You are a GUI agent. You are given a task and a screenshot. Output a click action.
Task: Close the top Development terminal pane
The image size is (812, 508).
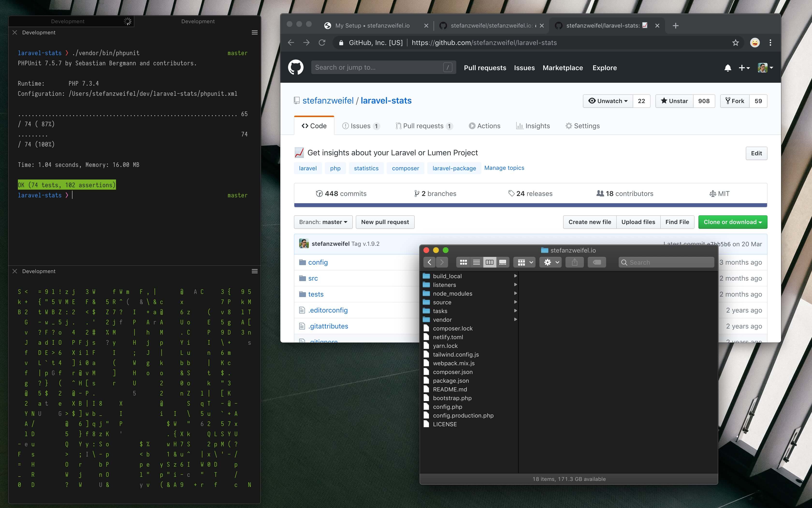[15, 33]
